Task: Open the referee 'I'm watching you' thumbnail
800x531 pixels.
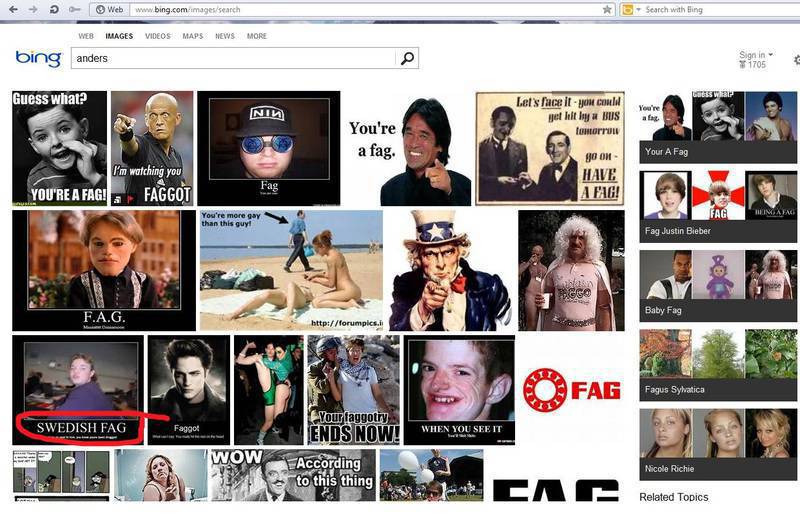Action: (152, 148)
